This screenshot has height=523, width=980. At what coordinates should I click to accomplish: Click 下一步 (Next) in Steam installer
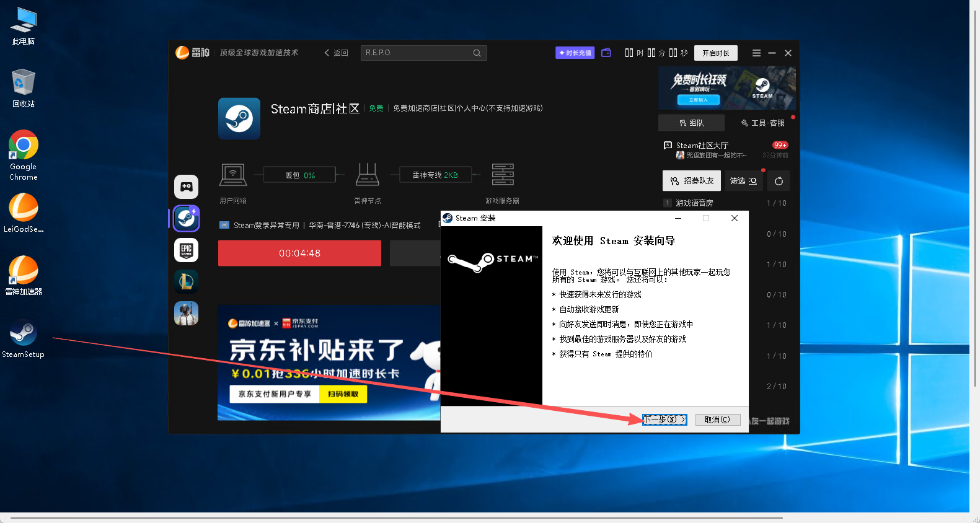(x=664, y=420)
